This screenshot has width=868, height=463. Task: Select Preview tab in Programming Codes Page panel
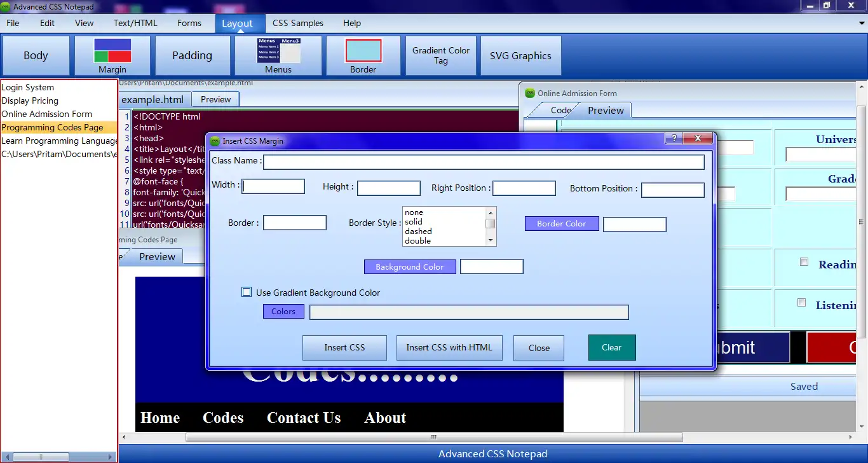point(157,257)
